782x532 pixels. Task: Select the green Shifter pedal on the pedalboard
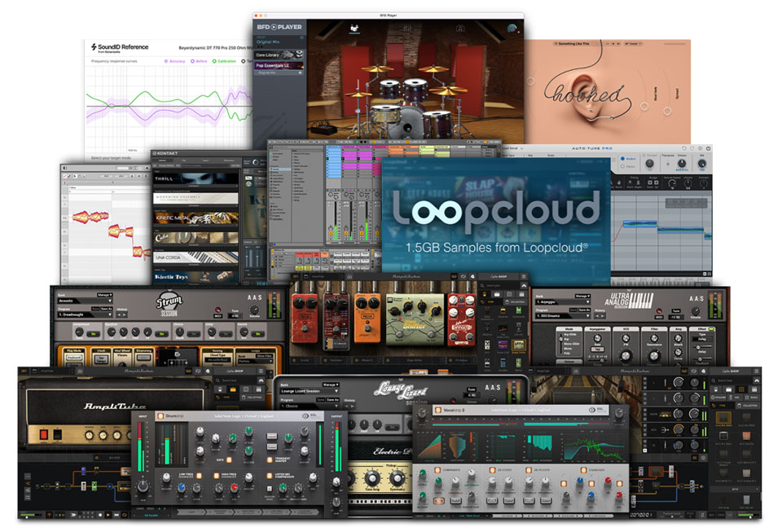pos(415,319)
